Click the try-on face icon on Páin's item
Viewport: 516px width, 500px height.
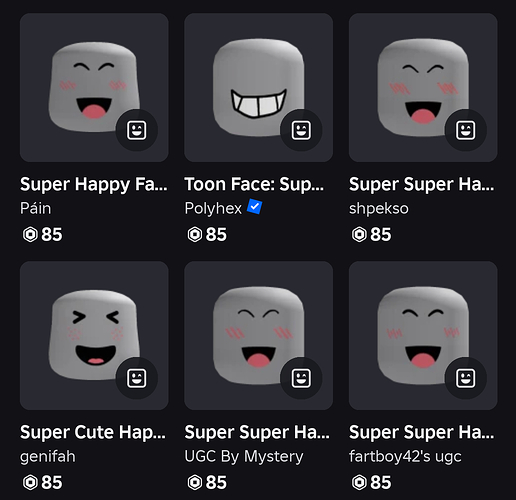click(137, 130)
